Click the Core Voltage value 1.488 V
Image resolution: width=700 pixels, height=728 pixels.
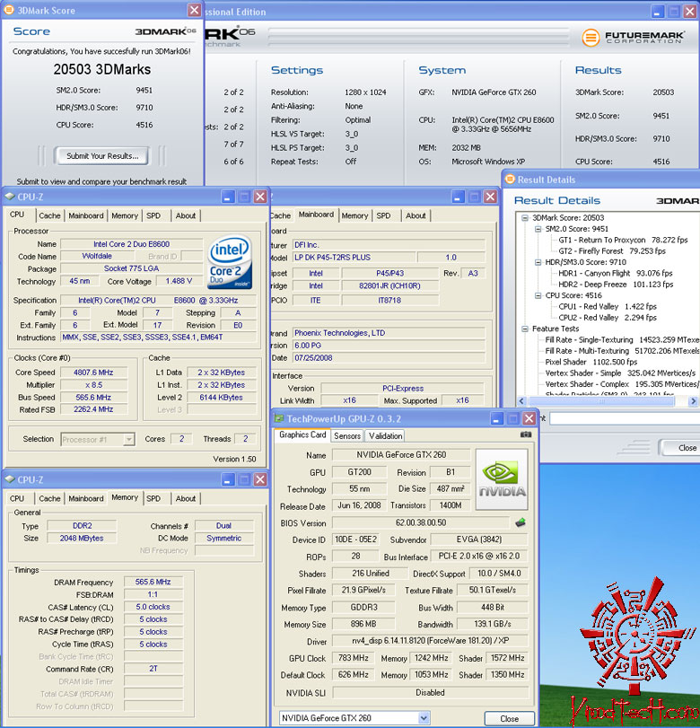click(179, 281)
